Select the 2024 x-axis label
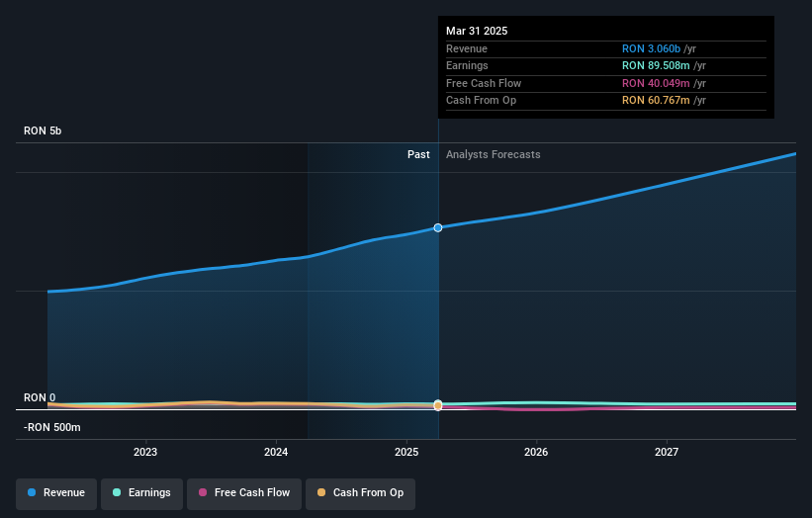This screenshot has height=518, width=812. 276,452
